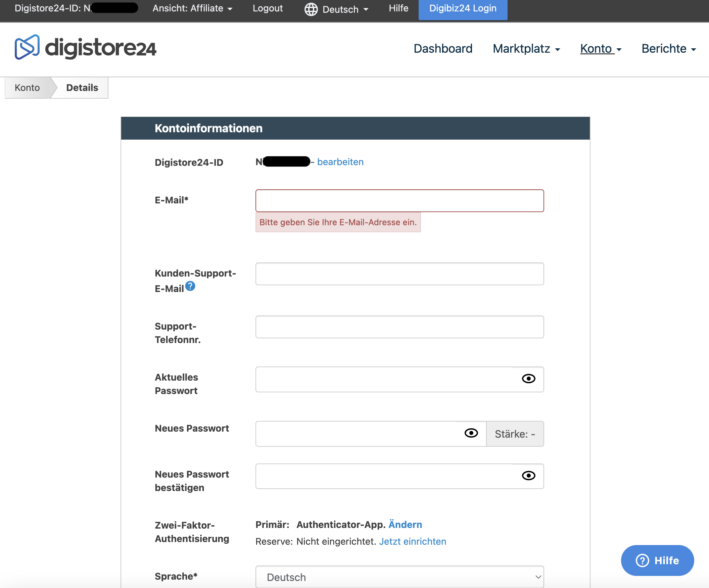Click the Digibiz24 Login button
709x588 pixels.
(x=463, y=9)
